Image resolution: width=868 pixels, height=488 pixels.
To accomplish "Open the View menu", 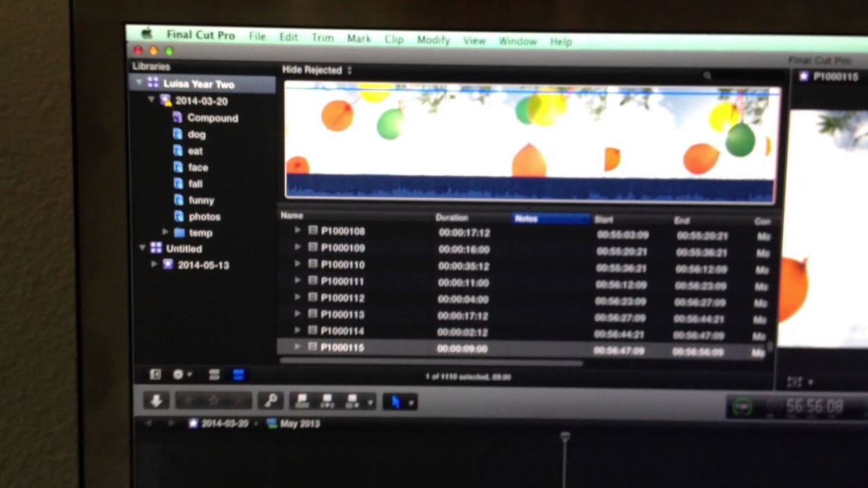I will click(x=474, y=41).
